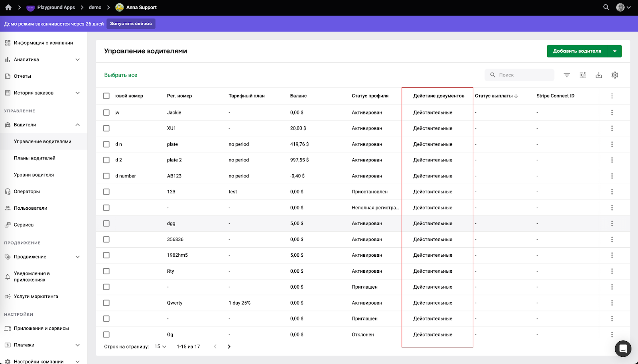
Task: Focus the Поиск search field
Action: (x=519, y=75)
